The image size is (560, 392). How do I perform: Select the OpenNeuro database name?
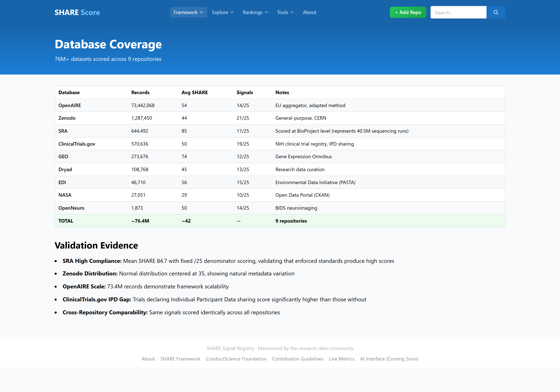(71, 208)
